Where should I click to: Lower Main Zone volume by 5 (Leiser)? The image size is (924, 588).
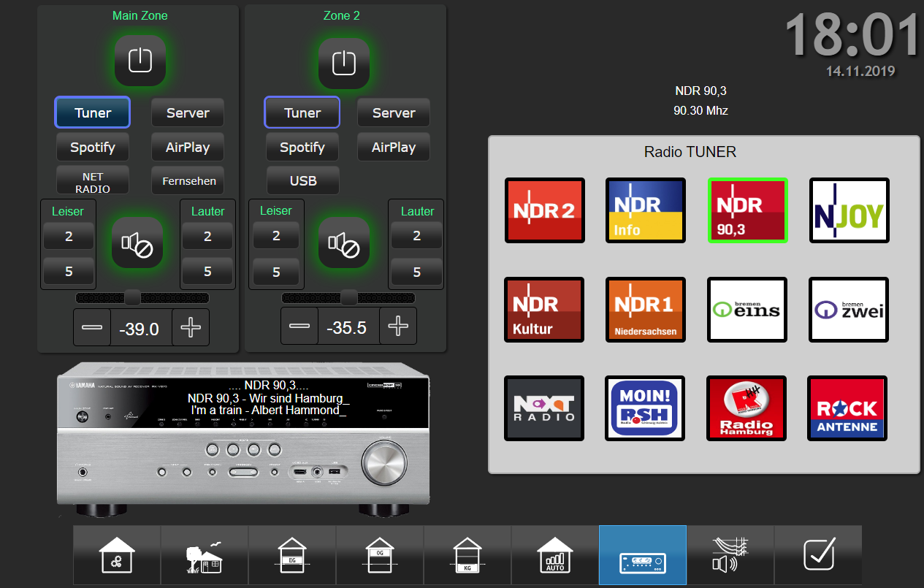69,271
